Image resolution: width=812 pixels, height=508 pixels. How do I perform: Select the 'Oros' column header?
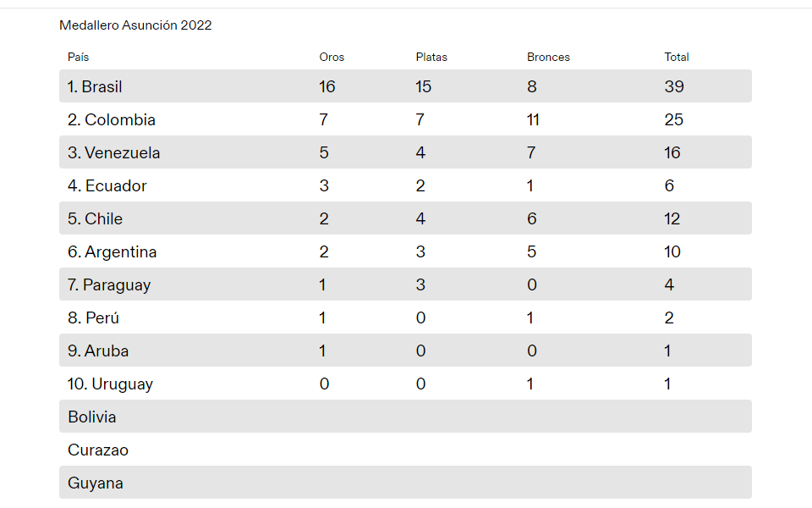(x=332, y=58)
